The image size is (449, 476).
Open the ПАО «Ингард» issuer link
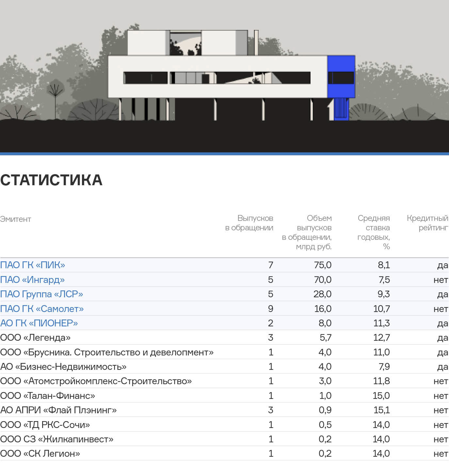(x=32, y=280)
